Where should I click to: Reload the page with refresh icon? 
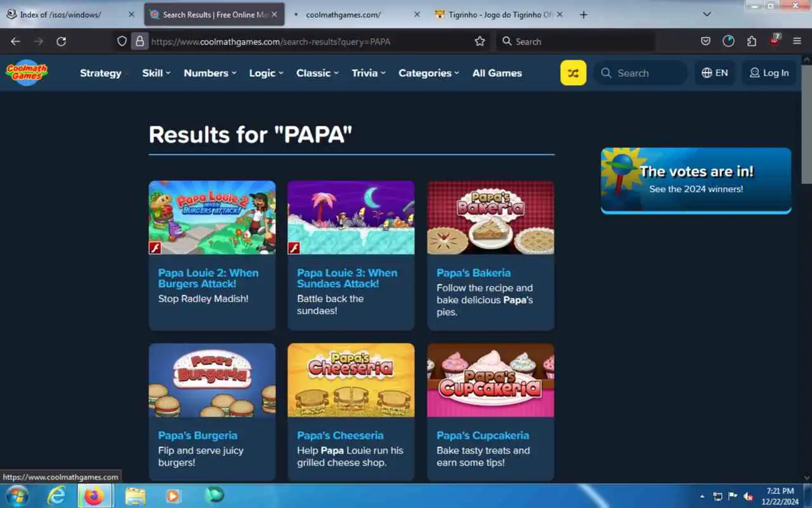61,41
